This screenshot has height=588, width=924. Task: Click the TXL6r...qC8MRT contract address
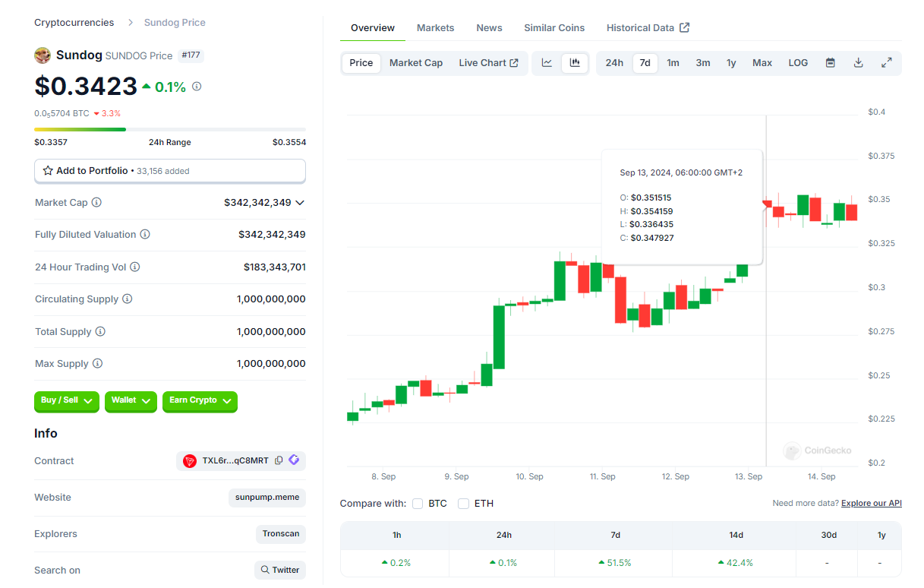click(x=235, y=460)
